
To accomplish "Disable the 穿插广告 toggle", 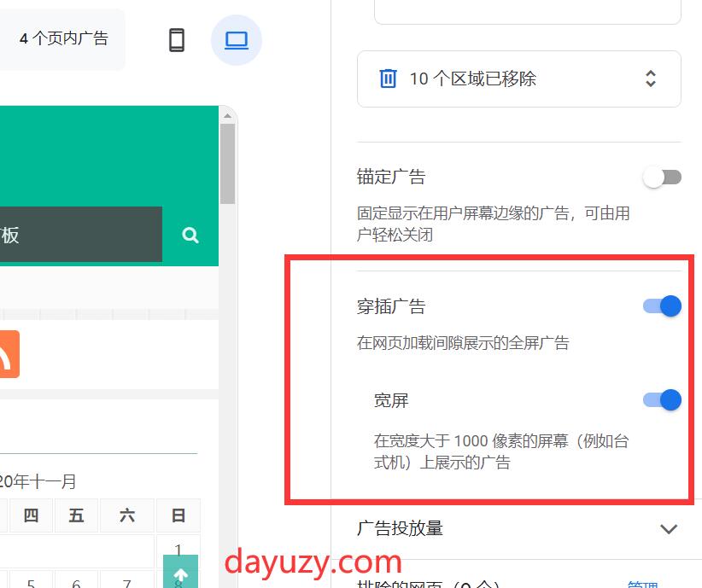I will pos(662,306).
